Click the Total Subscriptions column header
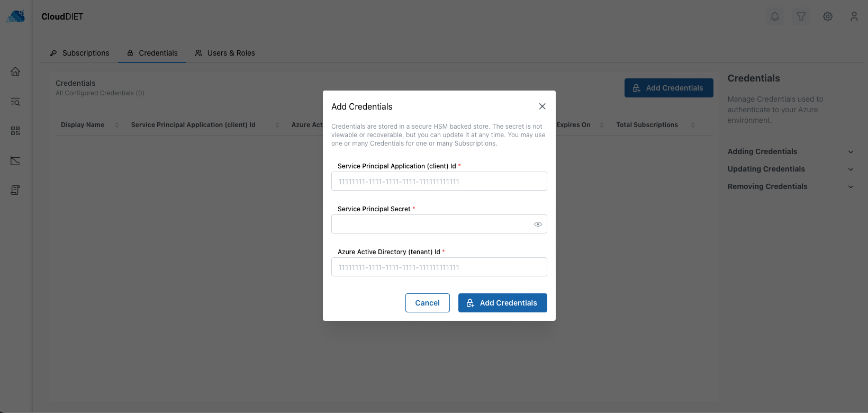 647,125
